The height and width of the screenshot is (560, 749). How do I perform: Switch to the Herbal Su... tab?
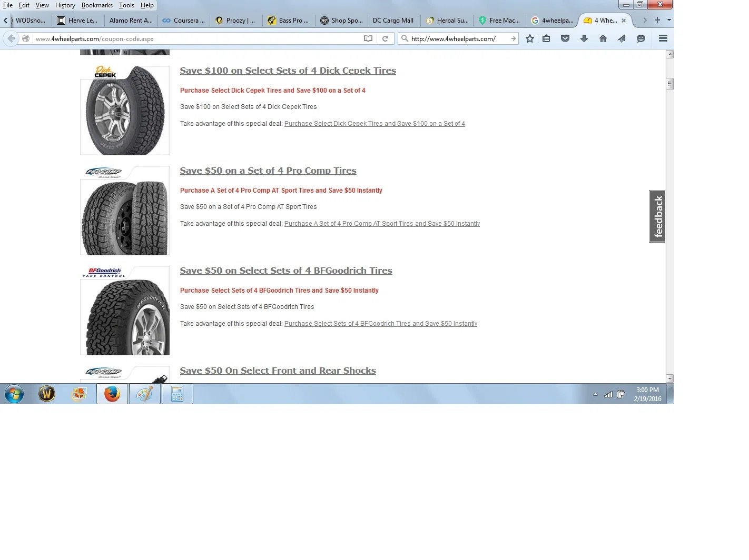click(x=447, y=21)
